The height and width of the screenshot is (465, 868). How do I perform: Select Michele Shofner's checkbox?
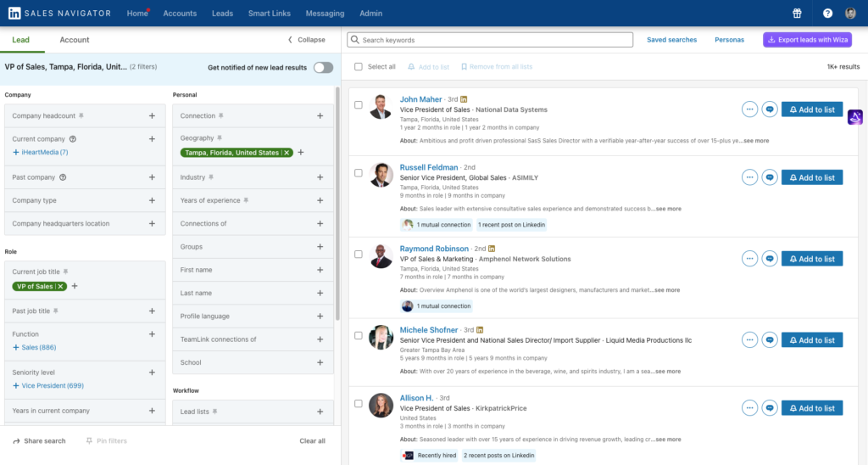coord(359,335)
